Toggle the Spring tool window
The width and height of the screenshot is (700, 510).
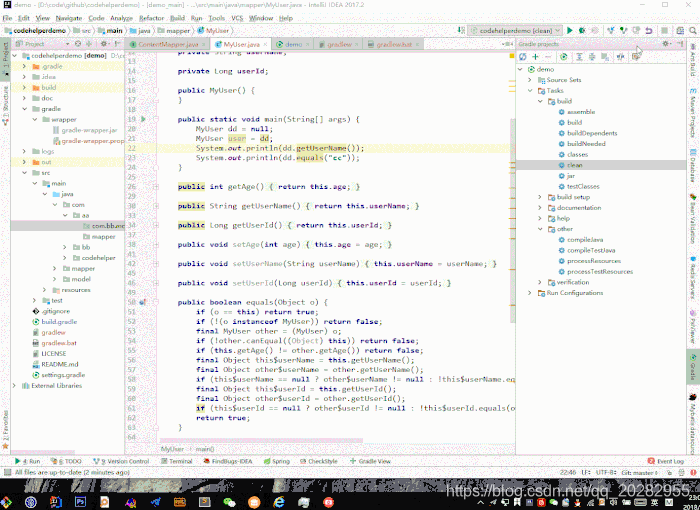[x=277, y=461]
